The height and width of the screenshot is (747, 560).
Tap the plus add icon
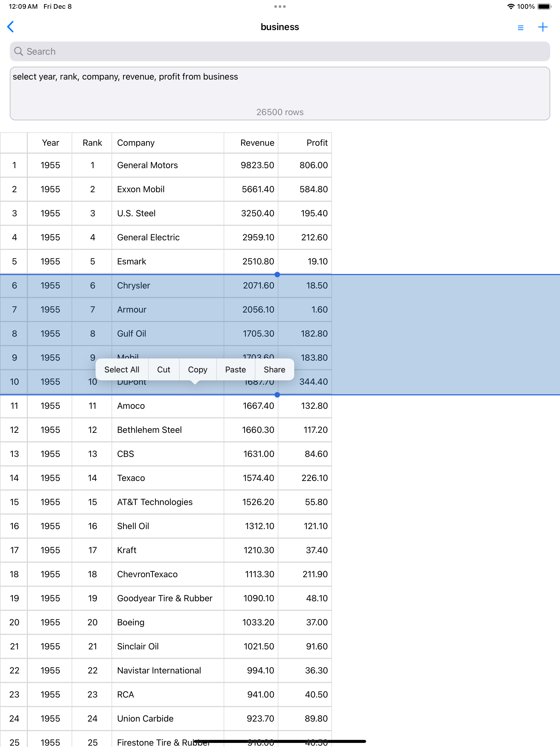542,27
